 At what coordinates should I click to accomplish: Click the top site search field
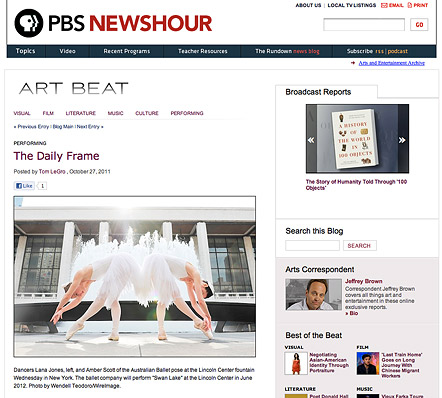(364, 25)
